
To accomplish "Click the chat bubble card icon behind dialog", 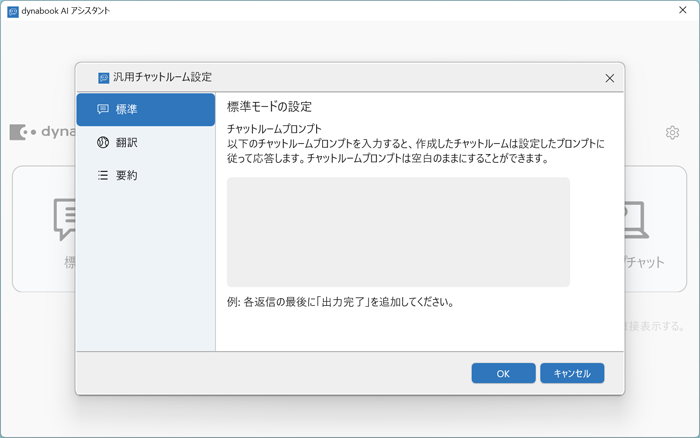I will 65,220.
